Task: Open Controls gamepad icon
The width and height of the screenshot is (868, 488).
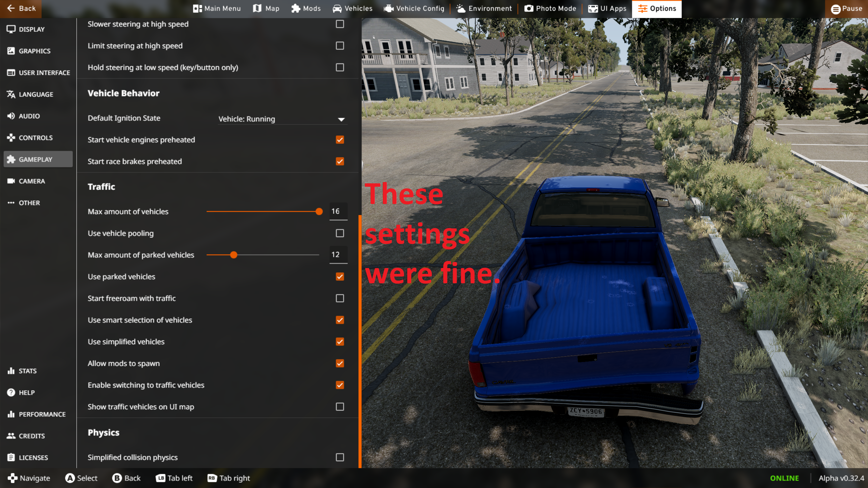Action: click(11, 138)
